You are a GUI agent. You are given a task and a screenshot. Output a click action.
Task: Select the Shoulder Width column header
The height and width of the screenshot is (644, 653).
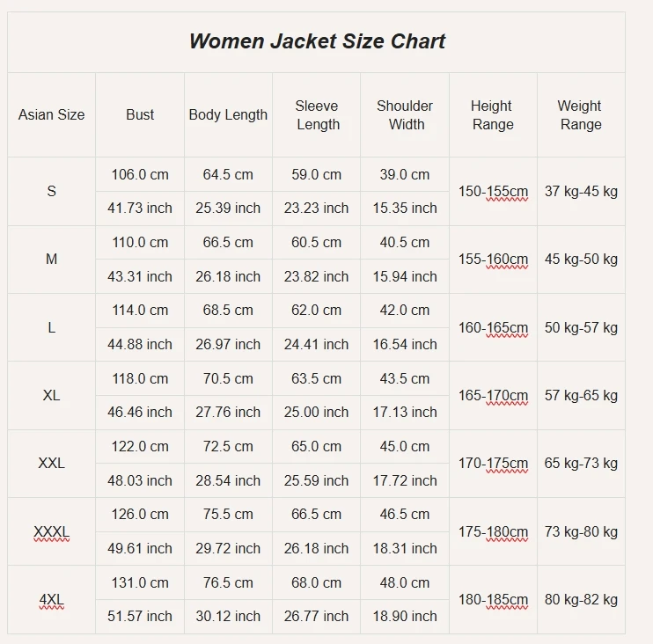pyautogui.click(x=405, y=114)
